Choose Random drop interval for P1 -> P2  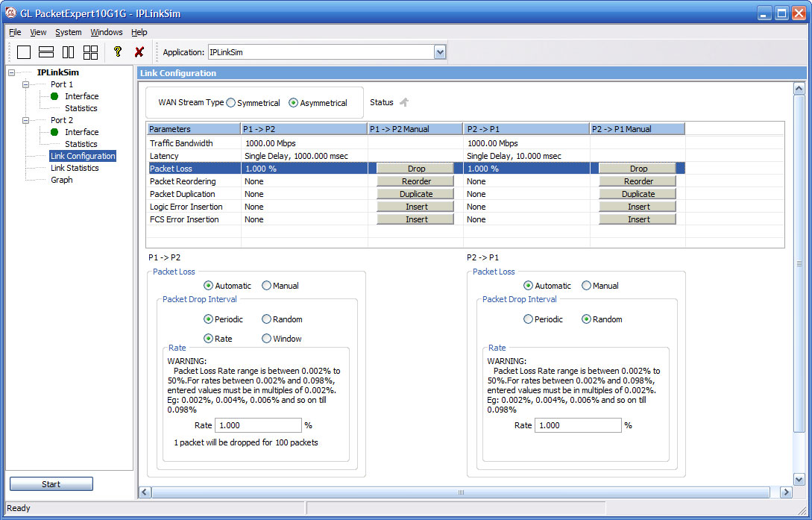[266, 319]
